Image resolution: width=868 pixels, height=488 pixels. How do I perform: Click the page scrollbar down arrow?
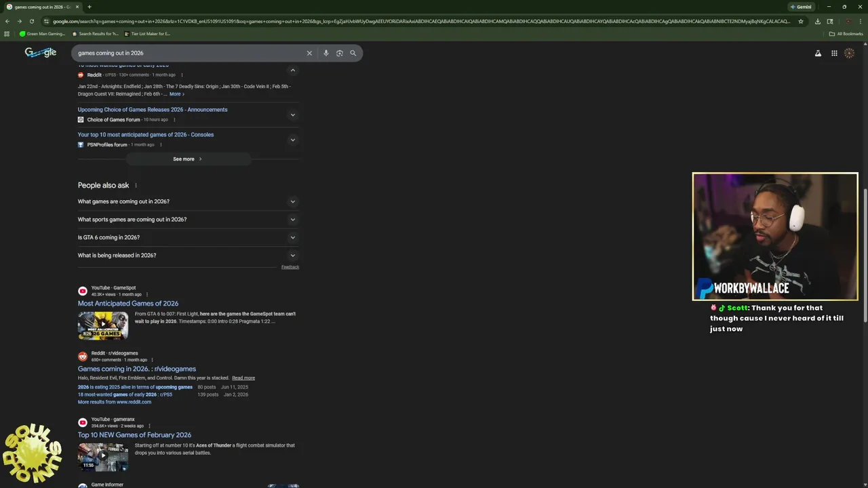[x=865, y=485]
